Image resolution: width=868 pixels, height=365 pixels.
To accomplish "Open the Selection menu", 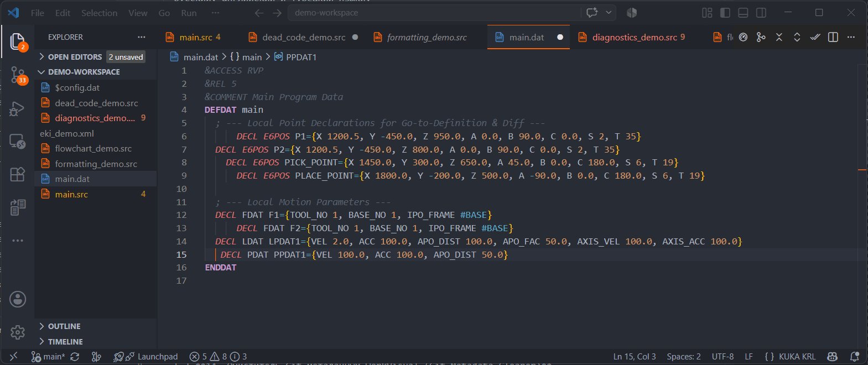I will [x=99, y=13].
